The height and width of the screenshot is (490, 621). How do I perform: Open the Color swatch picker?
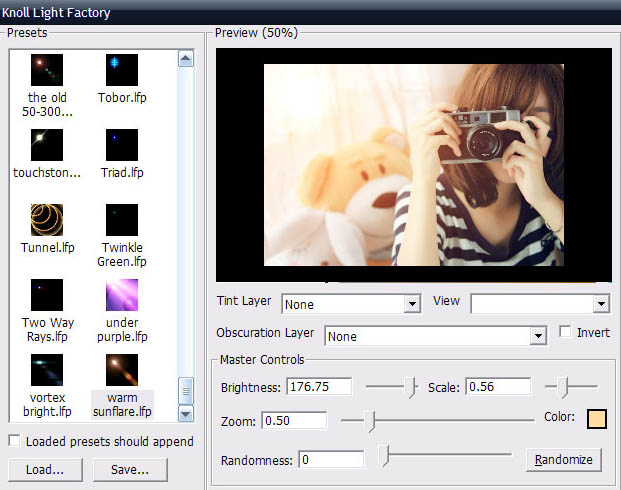pyautogui.click(x=596, y=419)
